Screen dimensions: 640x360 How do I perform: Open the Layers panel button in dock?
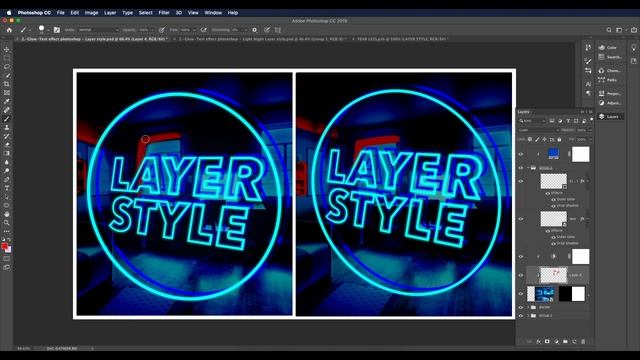610,117
